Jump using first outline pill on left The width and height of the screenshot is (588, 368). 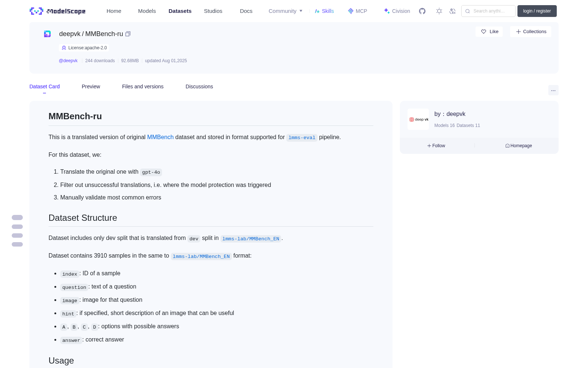click(x=17, y=217)
